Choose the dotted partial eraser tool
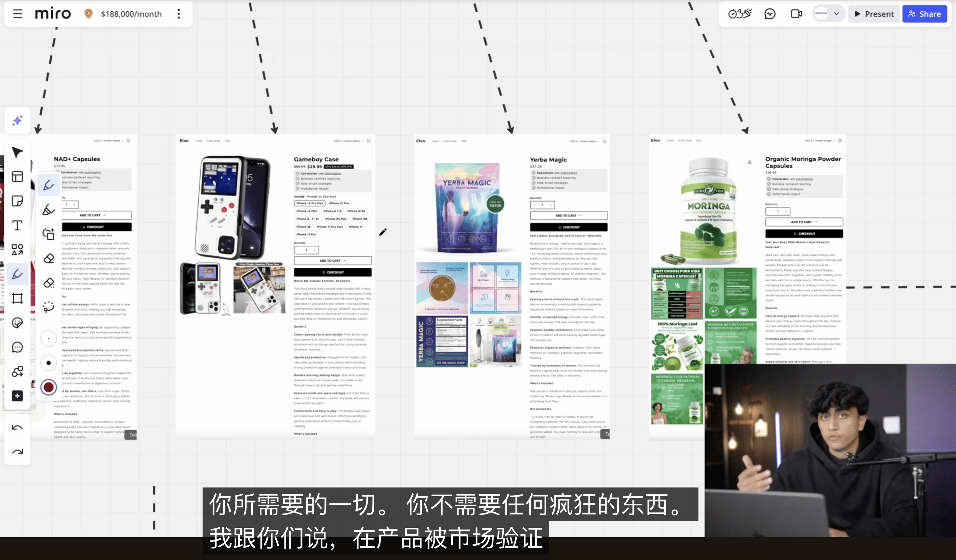The height and width of the screenshot is (560, 956). click(48, 283)
